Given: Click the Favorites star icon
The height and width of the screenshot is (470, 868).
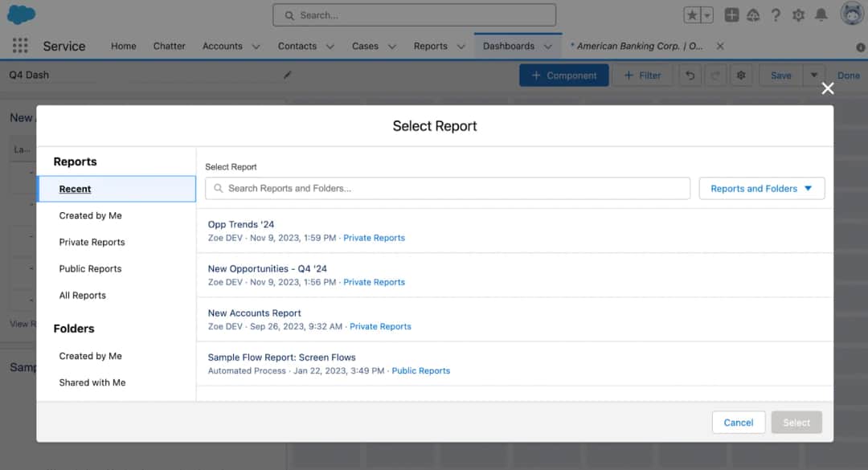Looking at the screenshot, I should point(692,15).
